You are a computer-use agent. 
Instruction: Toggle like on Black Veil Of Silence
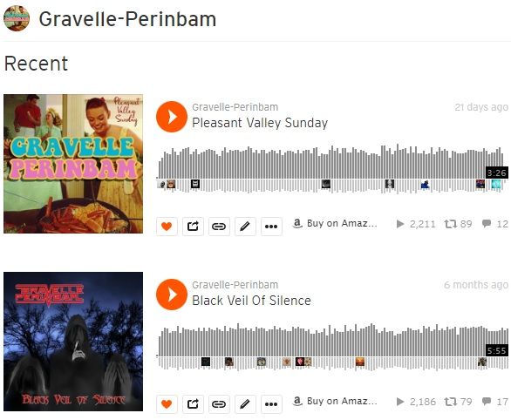pos(167,404)
